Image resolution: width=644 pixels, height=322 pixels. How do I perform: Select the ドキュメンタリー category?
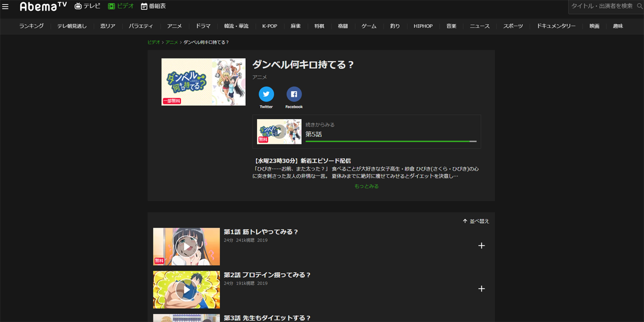click(556, 26)
